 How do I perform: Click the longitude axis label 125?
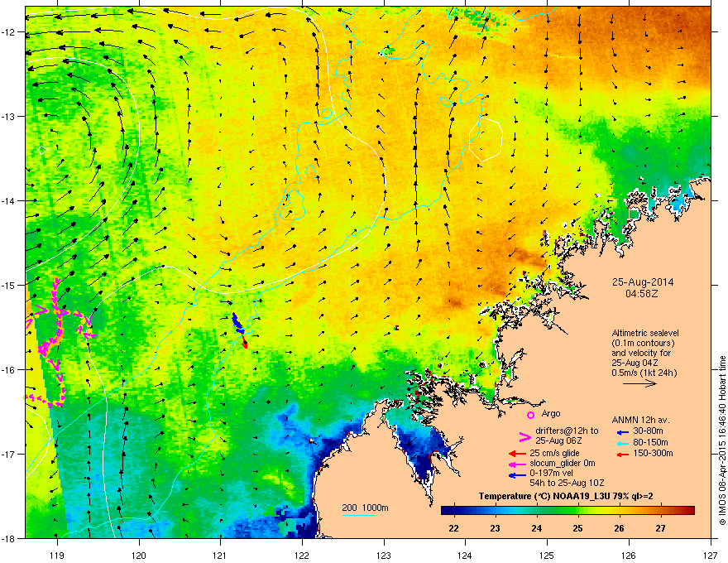(547, 555)
